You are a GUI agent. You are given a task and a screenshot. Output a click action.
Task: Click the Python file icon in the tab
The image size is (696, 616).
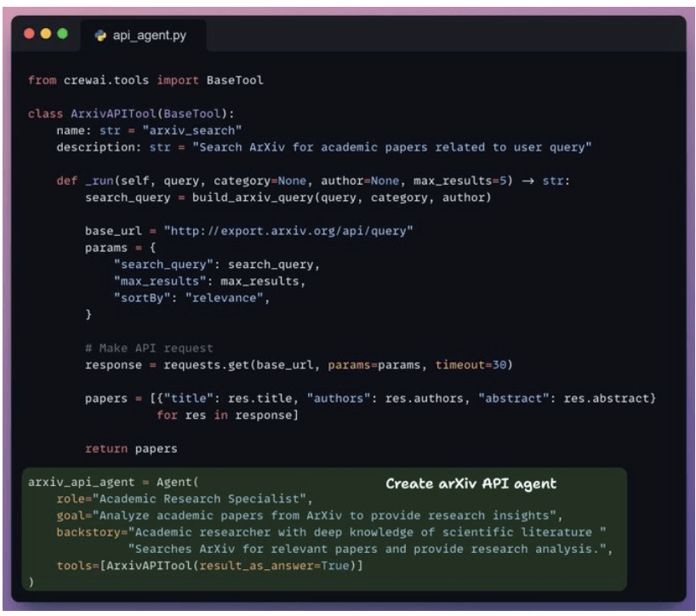[x=100, y=37]
